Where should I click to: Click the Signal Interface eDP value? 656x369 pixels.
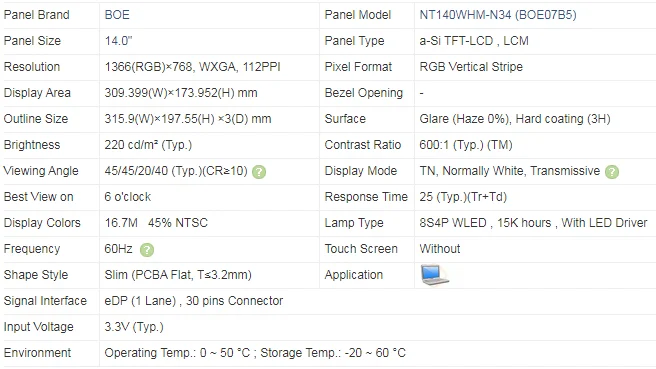[194, 301]
